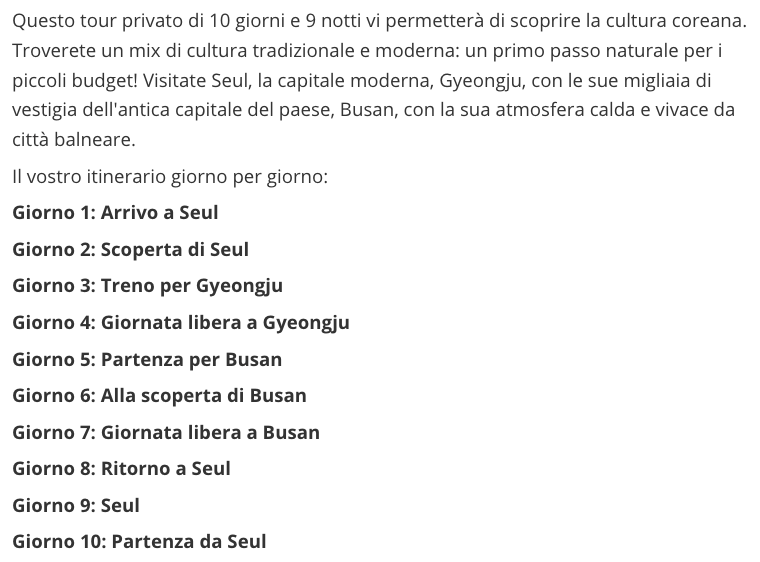This screenshot has height=562, width=760.
Task: Click "Giorno 10: Partenza da Seul"
Action: [x=139, y=542]
